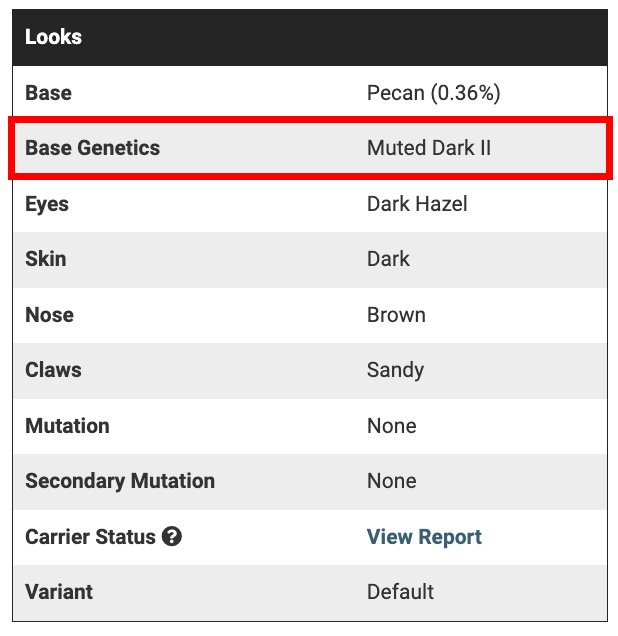Open the View Report link
The width and height of the screenshot is (618, 636).
point(424,537)
